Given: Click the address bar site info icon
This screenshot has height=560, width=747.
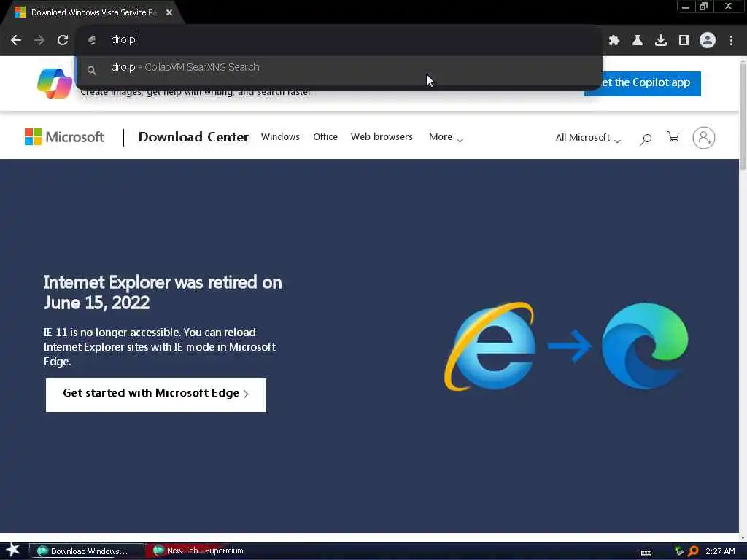Looking at the screenshot, I should (x=91, y=40).
